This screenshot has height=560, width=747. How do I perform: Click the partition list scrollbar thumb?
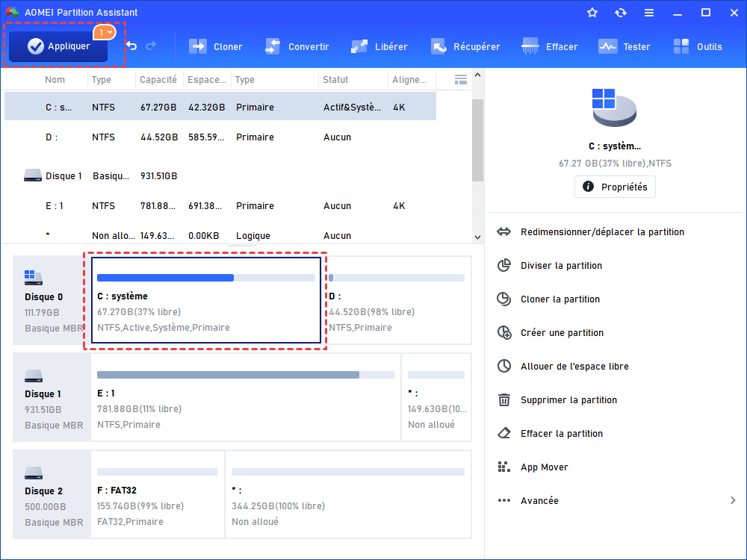tap(477, 140)
